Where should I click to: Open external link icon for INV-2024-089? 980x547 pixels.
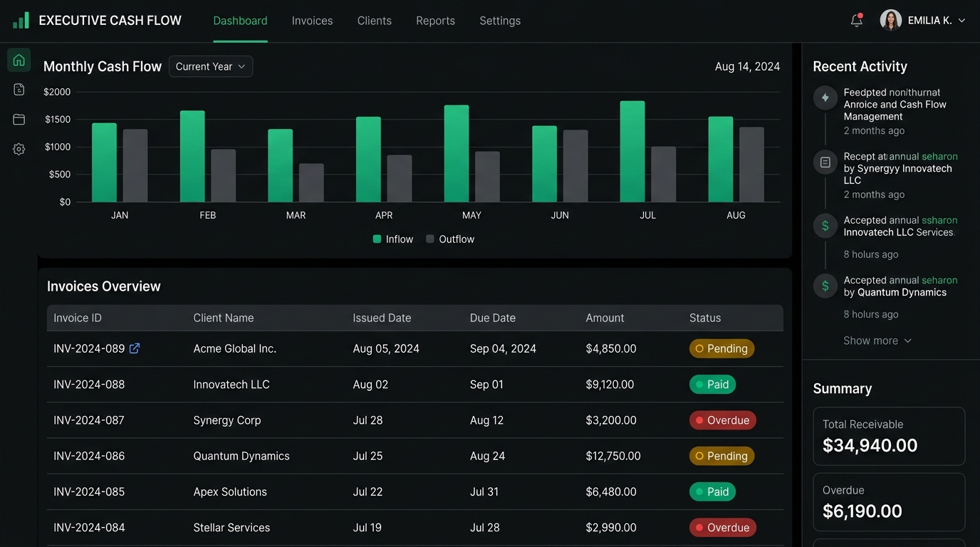pos(134,348)
